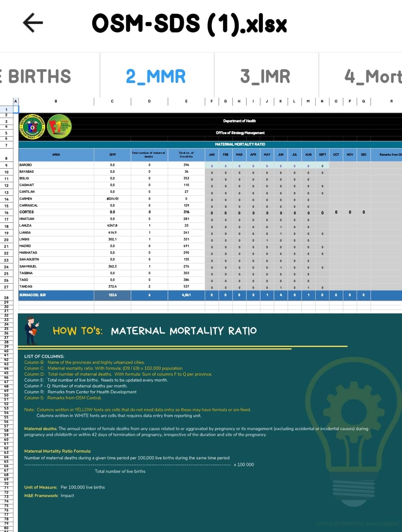
Task: Click the 'Department of Health' header text
Action: pos(239,121)
